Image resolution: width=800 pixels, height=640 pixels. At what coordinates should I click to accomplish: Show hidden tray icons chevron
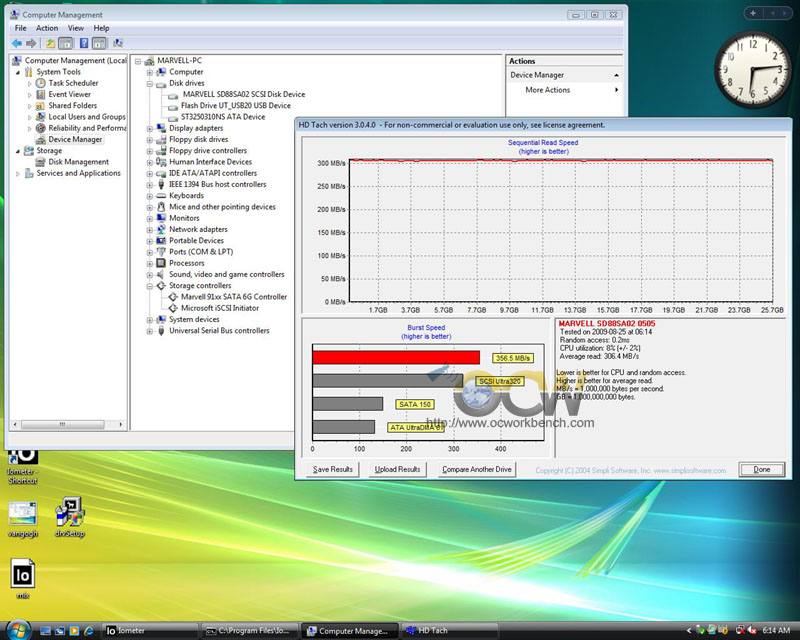click(689, 631)
